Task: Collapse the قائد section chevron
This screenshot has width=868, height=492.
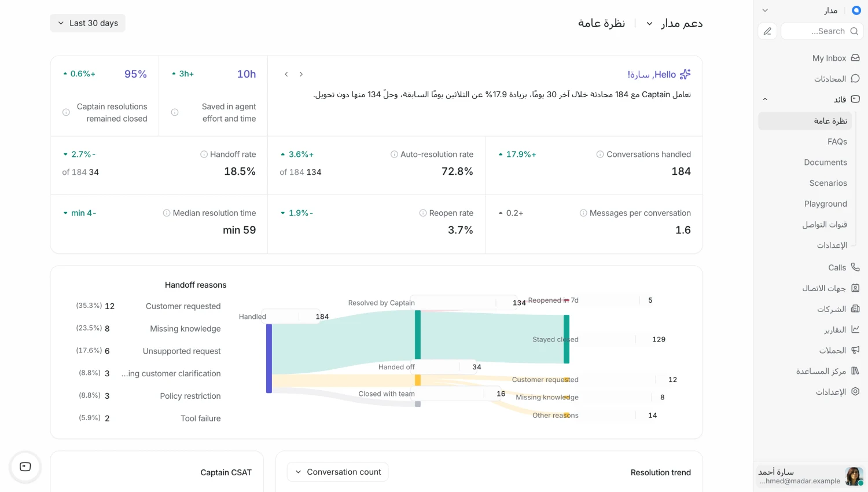Action: 765,100
